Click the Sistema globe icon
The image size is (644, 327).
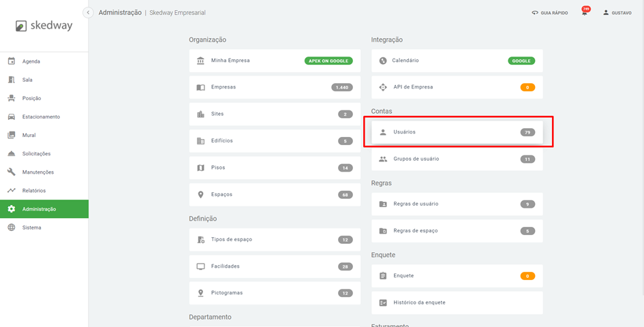pyautogui.click(x=12, y=228)
